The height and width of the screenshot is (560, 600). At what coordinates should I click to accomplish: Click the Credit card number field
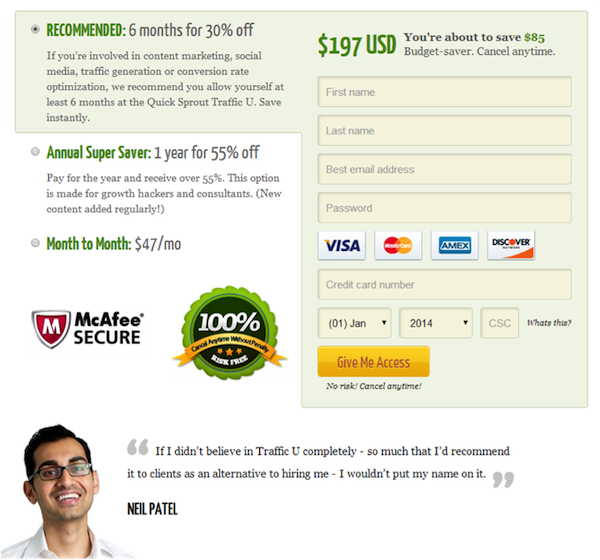click(x=445, y=284)
